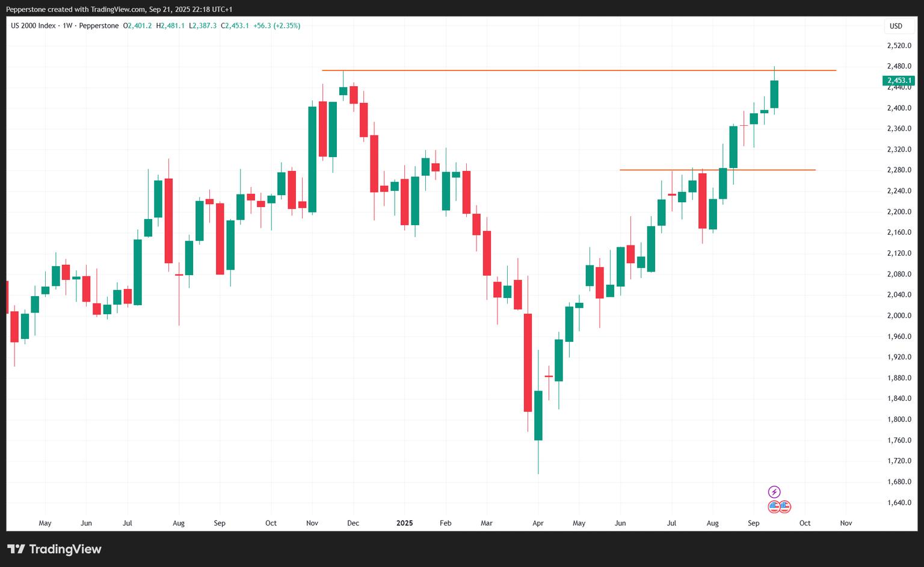Click the Nov label at the axis right end
Image resolution: width=924 pixels, height=567 pixels.
coord(846,523)
